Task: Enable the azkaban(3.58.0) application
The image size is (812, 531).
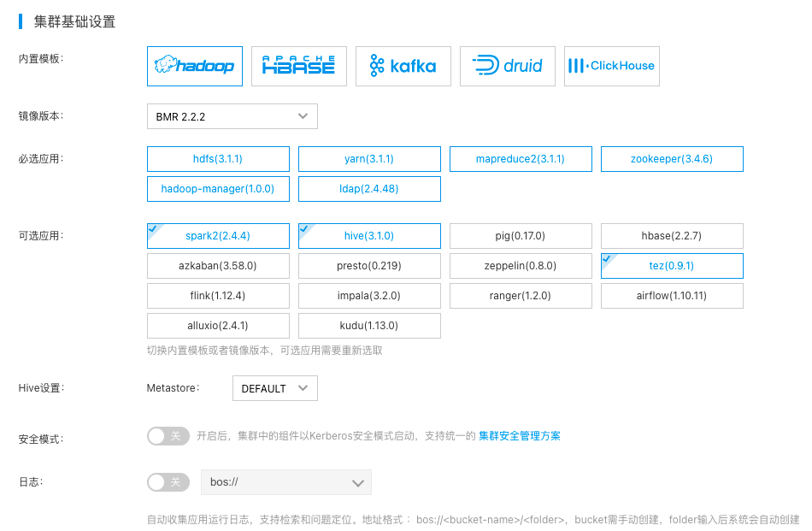Action: coord(218,266)
